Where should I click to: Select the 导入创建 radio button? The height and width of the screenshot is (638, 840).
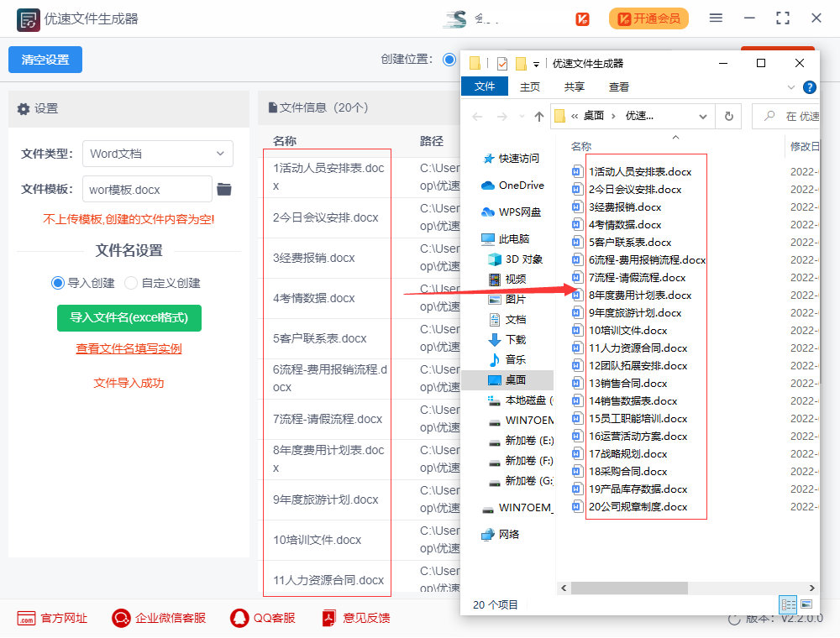click(58, 283)
